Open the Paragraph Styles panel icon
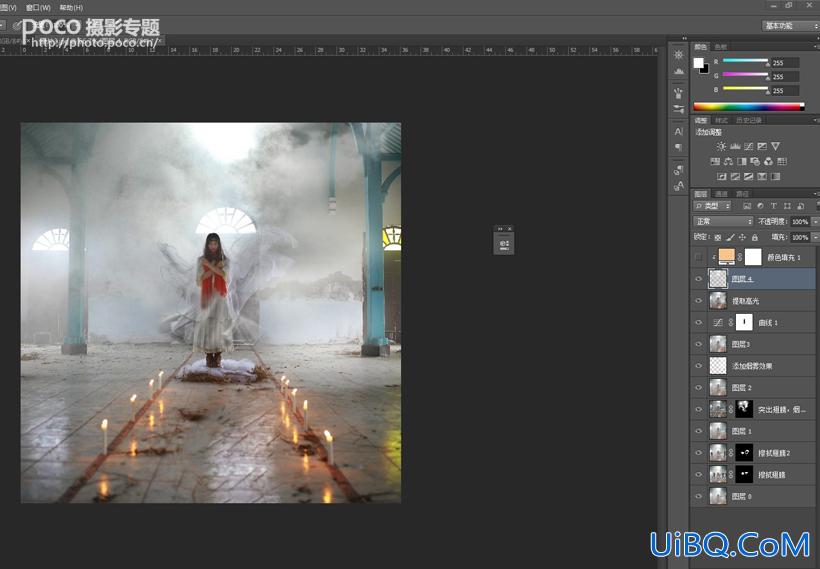The height and width of the screenshot is (569, 820). pos(678,170)
